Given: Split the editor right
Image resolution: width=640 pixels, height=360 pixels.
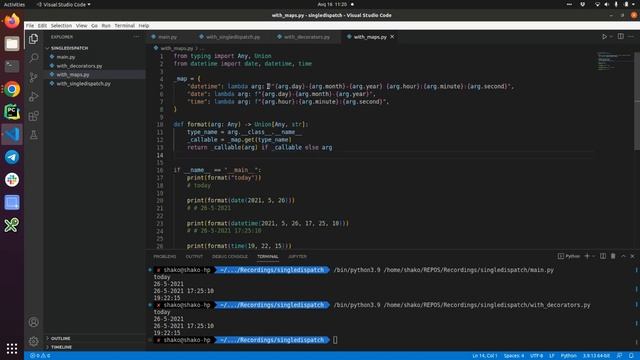Looking at the screenshot, I should pos(620,36).
